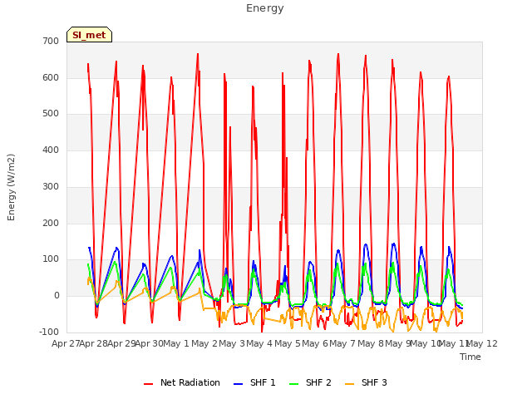Click the 100 y-axis tick label
The width and height of the screenshot is (532, 399).
click(51, 259)
